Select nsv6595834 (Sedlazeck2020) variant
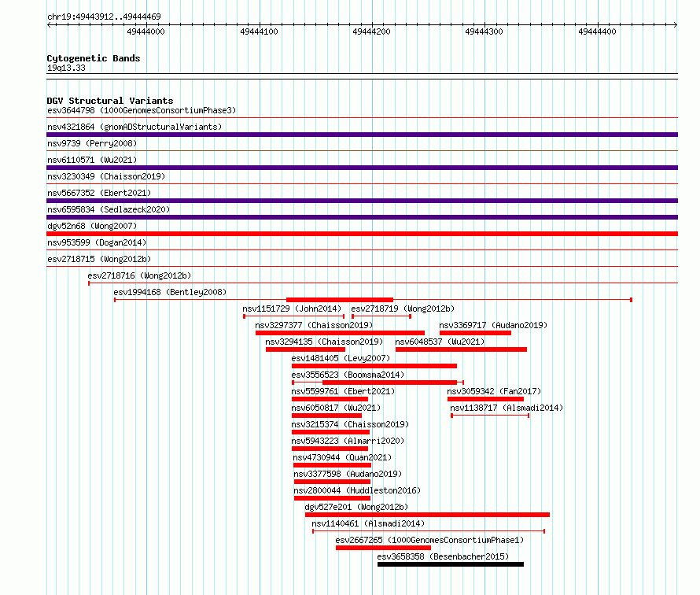Viewport: 700px width, 595px height. click(x=109, y=209)
